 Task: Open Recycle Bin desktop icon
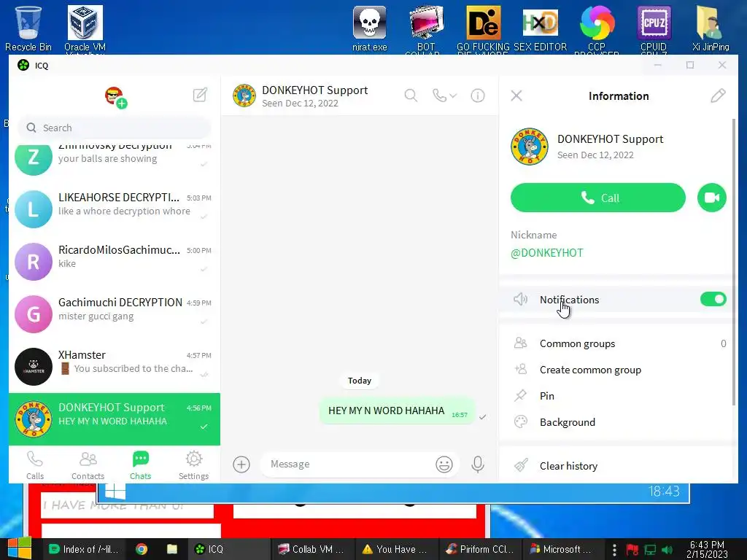click(x=28, y=28)
